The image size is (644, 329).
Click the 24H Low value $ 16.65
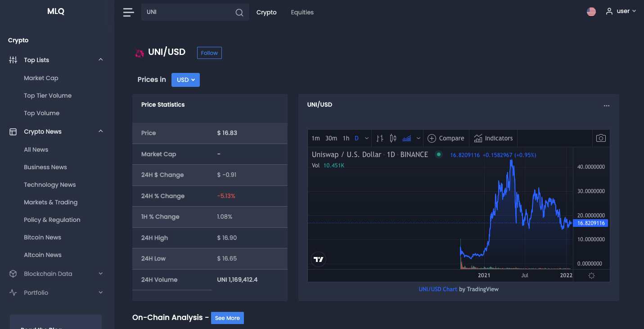tap(227, 259)
